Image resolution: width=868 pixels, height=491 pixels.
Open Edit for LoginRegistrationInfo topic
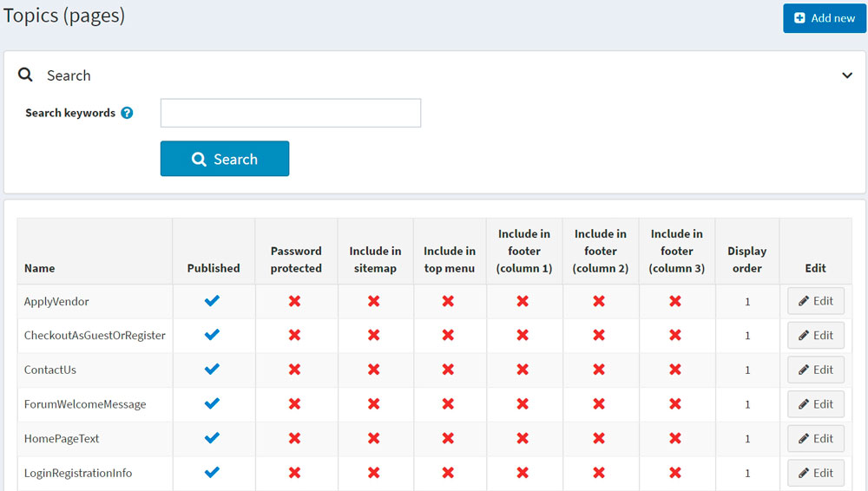pyautogui.click(x=815, y=473)
